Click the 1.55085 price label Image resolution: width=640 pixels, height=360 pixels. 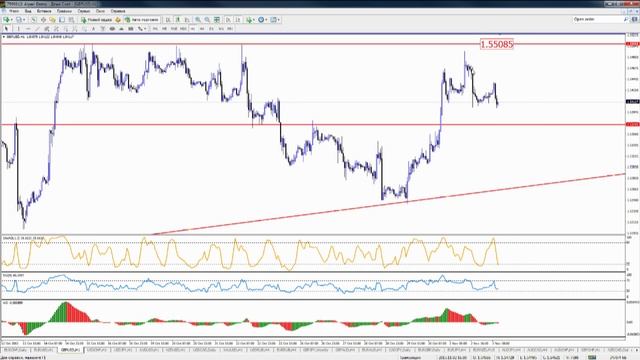click(x=497, y=44)
